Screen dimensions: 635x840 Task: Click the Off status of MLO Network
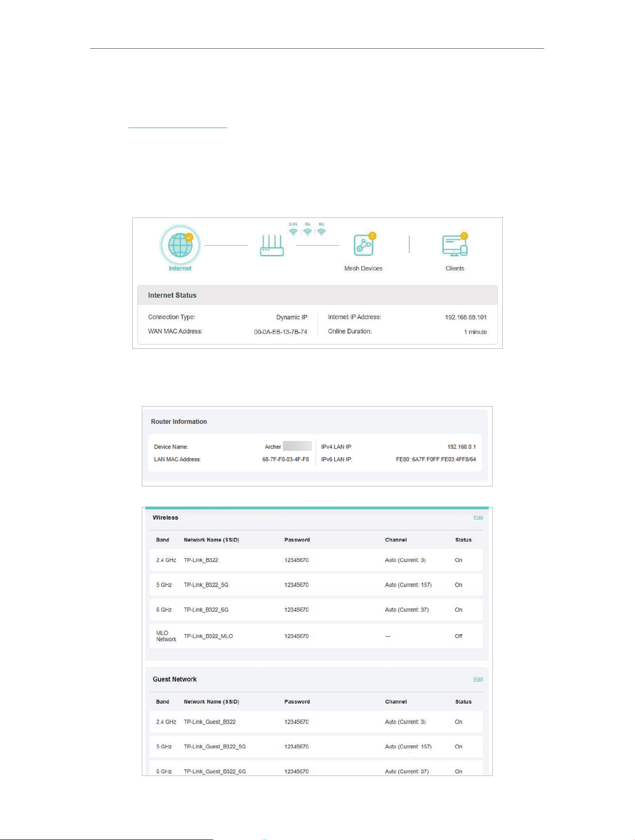pyautogui.click(x=458, y=636)
